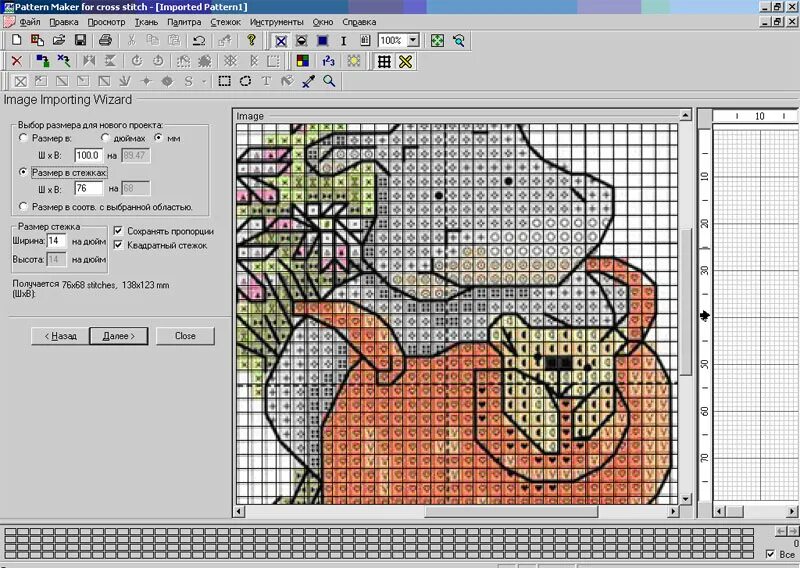
Task: Click the Image preview horizontal scrollbar thumb
Action: coord(511,511)
